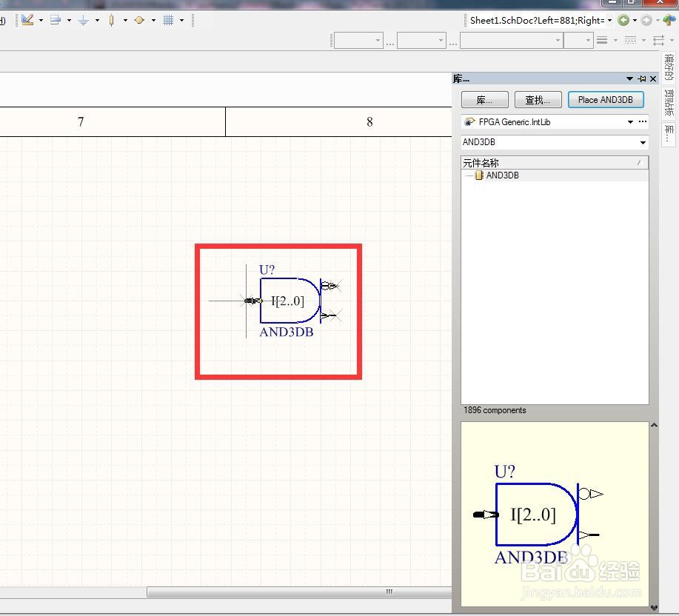
Task: Click the 查找... search button
Action: point(538,99)
